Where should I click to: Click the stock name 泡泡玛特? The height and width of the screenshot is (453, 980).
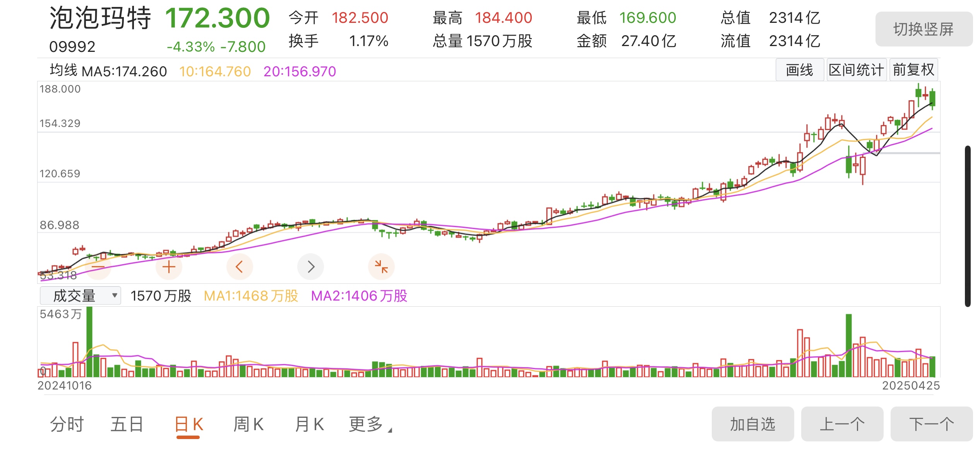(100, 18)
